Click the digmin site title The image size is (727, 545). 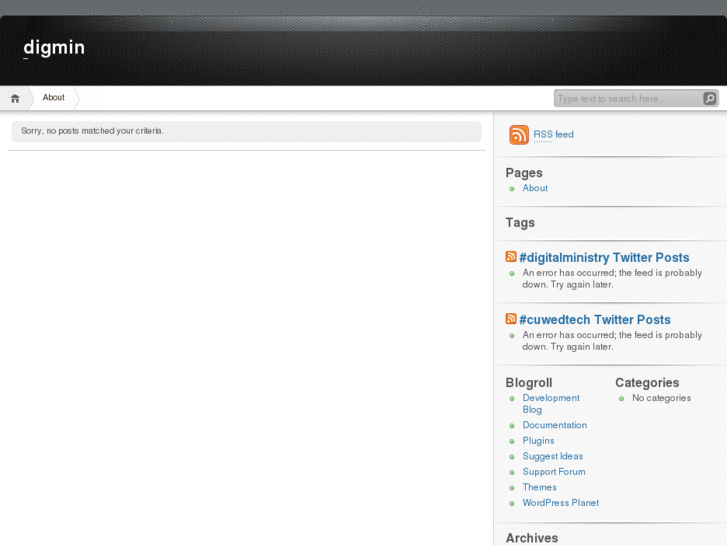[x=54, y=47]
